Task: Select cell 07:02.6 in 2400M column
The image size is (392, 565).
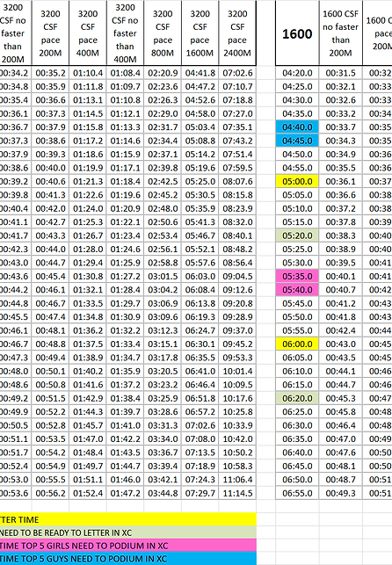Action: (237, 73)
